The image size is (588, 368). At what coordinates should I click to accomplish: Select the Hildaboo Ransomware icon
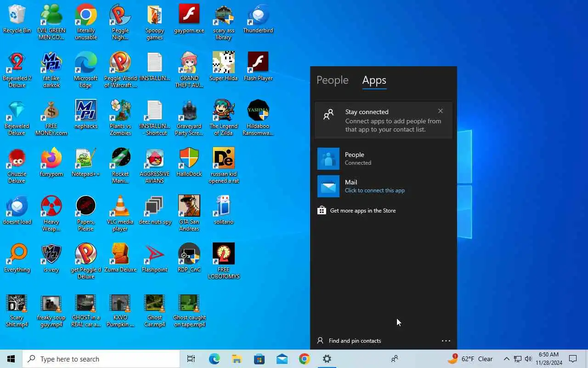pyautogui.click(x=258, y=118)
